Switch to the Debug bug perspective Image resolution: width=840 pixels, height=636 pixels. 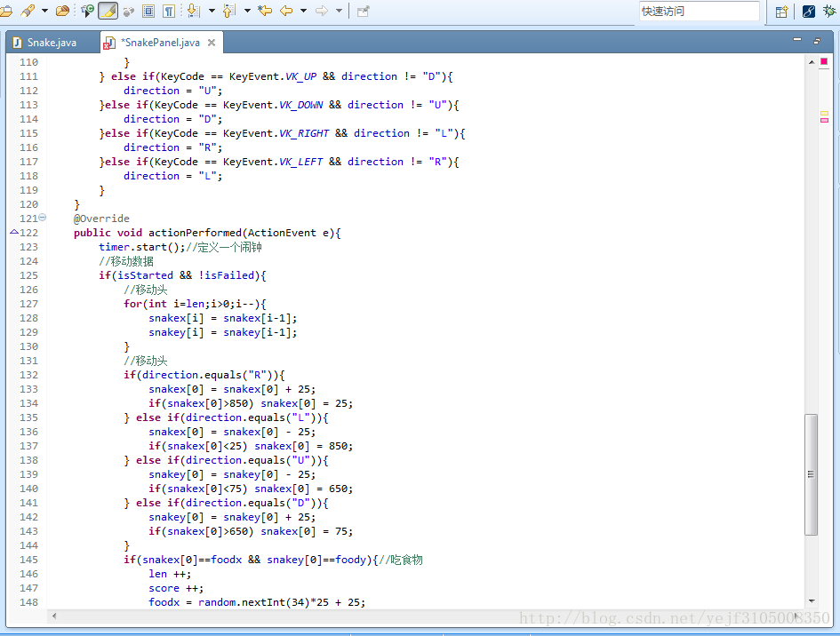click(x=829, y=11)
